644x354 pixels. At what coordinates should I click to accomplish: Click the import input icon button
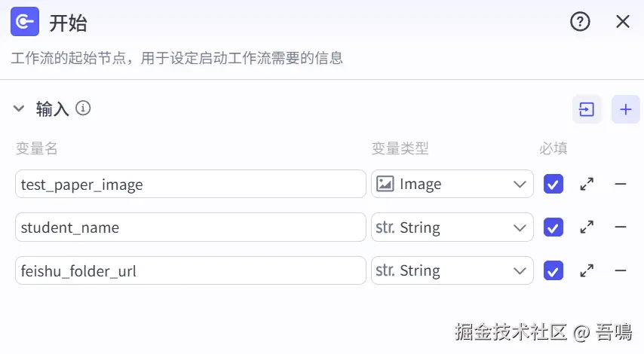click(x=587, y=110)
